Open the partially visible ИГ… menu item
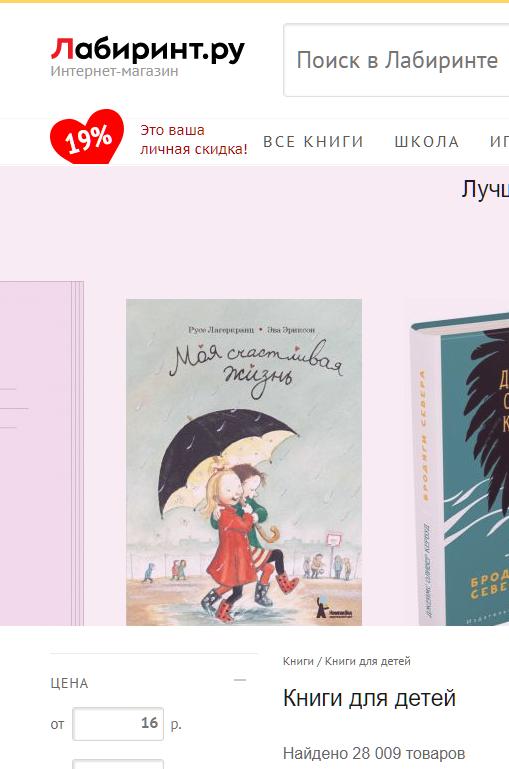Screen dimensions: 509x769 (499, 142)
